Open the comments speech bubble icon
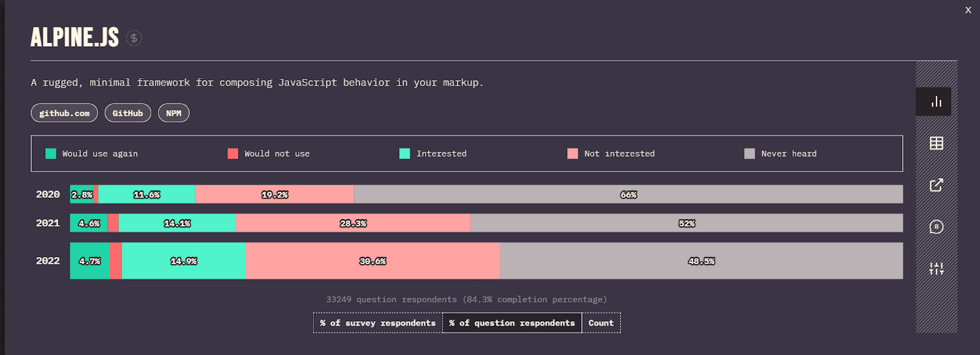Viewport: 980px width, 355px height. (936, 227)
